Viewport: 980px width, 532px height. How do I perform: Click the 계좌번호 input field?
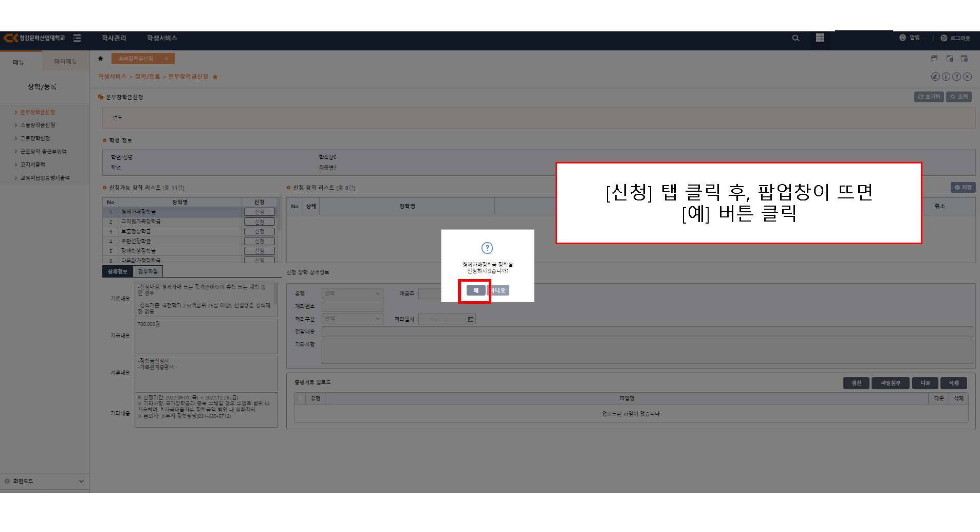352,306
